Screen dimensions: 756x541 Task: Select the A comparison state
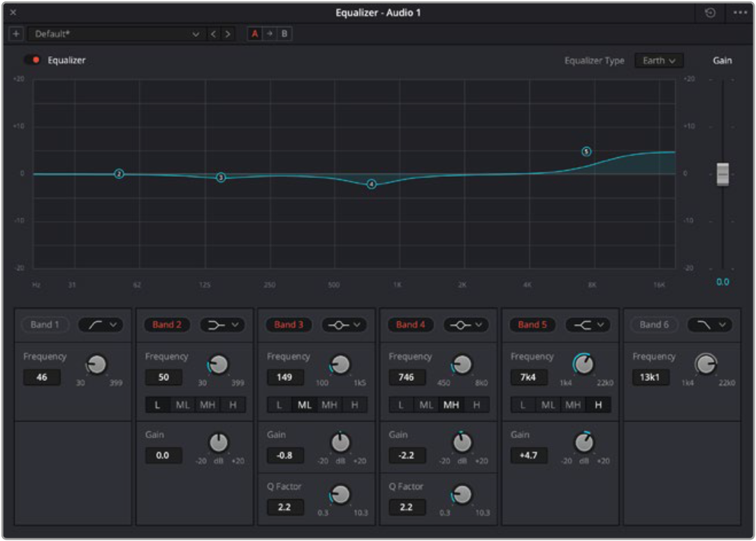click(255, 34)
